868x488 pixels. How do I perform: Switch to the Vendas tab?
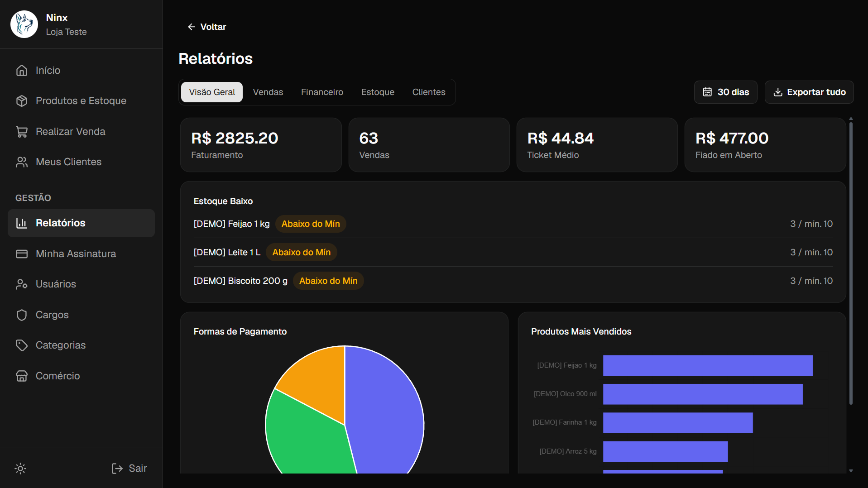pos(268,92)
